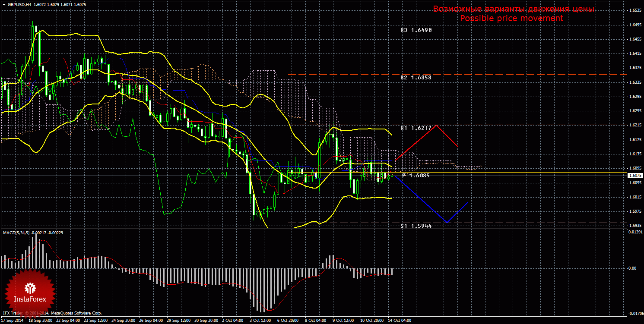Image resolution: width=644 pixels, height=324 pixels.
Task: Select the R1 1.6217 resistance label
Action: (x=416, y=128)
